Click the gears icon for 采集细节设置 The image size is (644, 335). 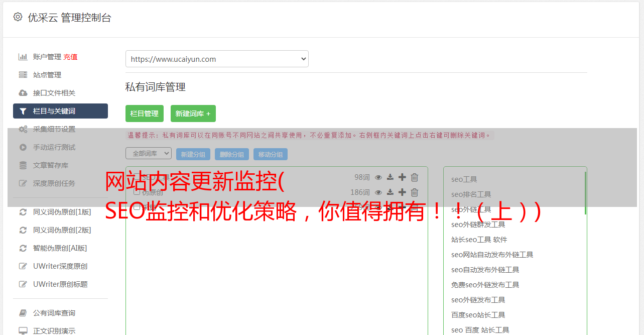point(23,129)
